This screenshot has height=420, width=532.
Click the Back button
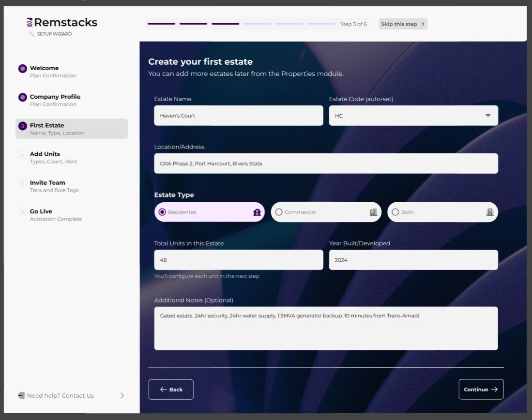171,390
